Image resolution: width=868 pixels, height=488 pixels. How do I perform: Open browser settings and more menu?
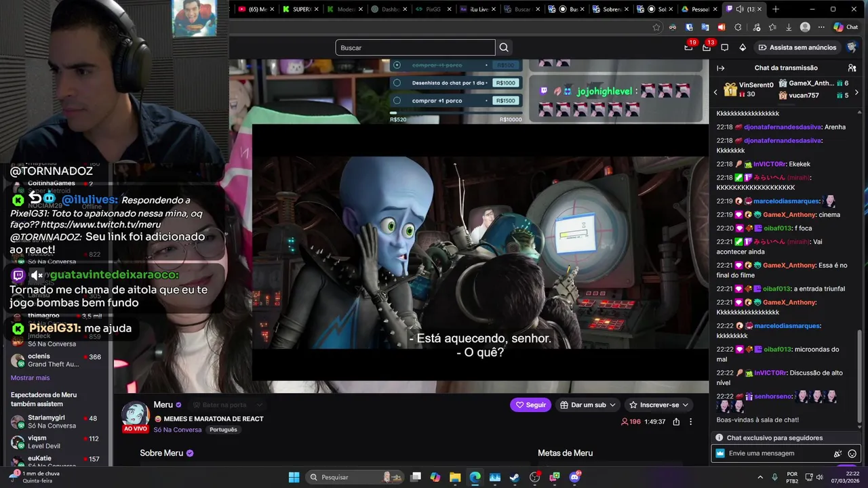click(821, 27)
